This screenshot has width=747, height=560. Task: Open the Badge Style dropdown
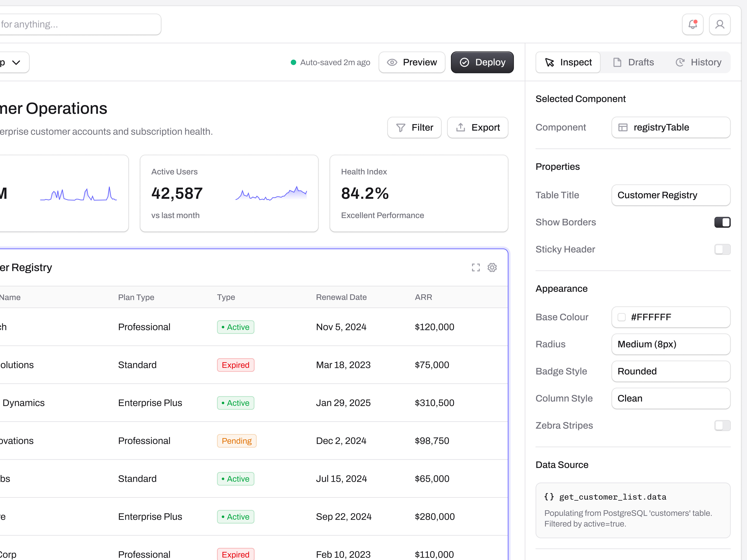coord(671,371)
